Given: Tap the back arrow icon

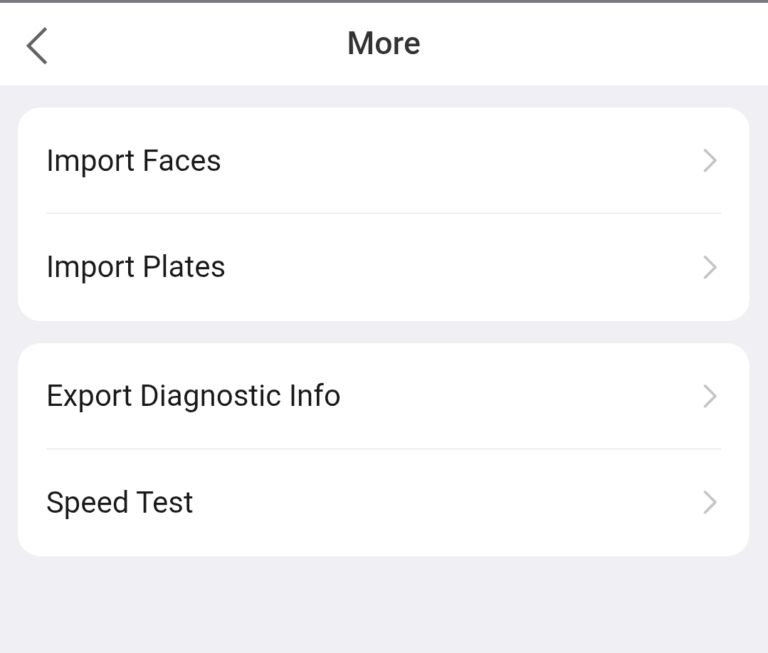Looking at the screenshot, I should click(37, 45).
